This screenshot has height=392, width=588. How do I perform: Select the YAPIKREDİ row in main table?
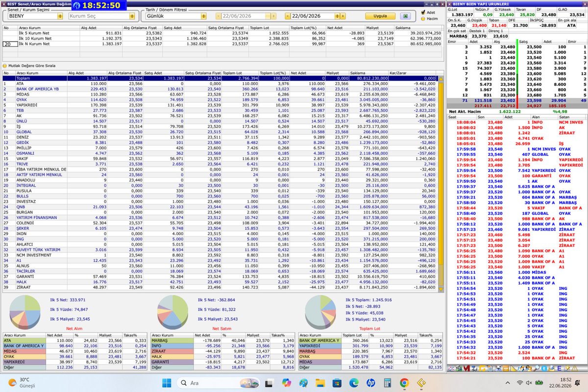[220, 105]
